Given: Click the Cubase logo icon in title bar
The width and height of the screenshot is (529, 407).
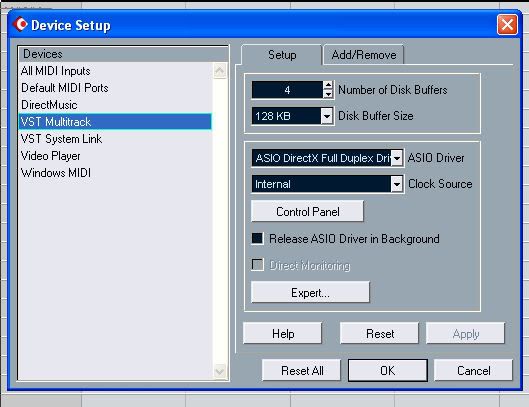Looking at the screenshot, I should tap(21, 25).
